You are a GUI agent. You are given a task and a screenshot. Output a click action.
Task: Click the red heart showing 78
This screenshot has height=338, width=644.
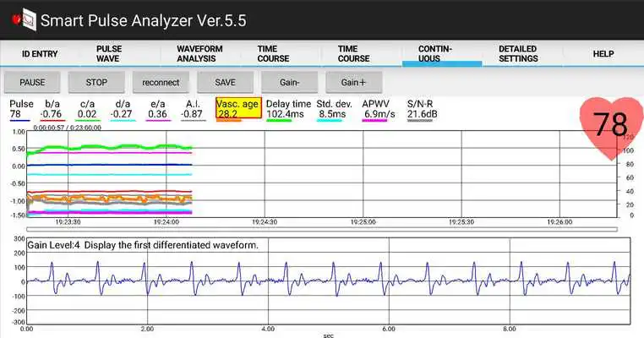pos(612,128)
